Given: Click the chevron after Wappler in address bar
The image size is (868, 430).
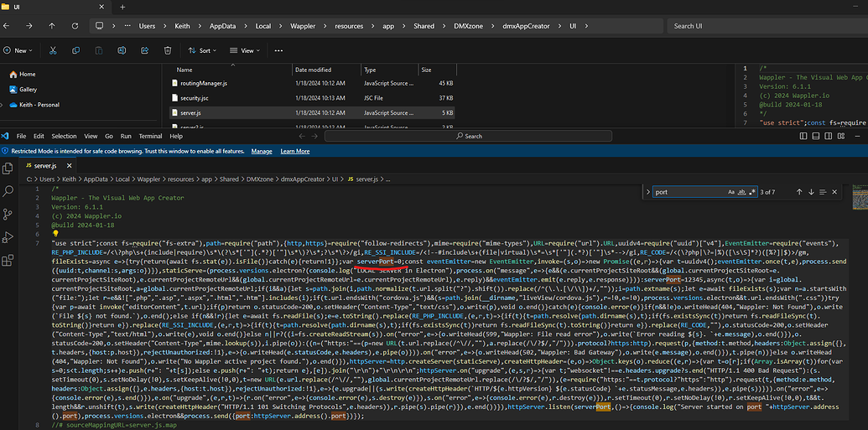Looking at the screenshot, I should 327,26.
